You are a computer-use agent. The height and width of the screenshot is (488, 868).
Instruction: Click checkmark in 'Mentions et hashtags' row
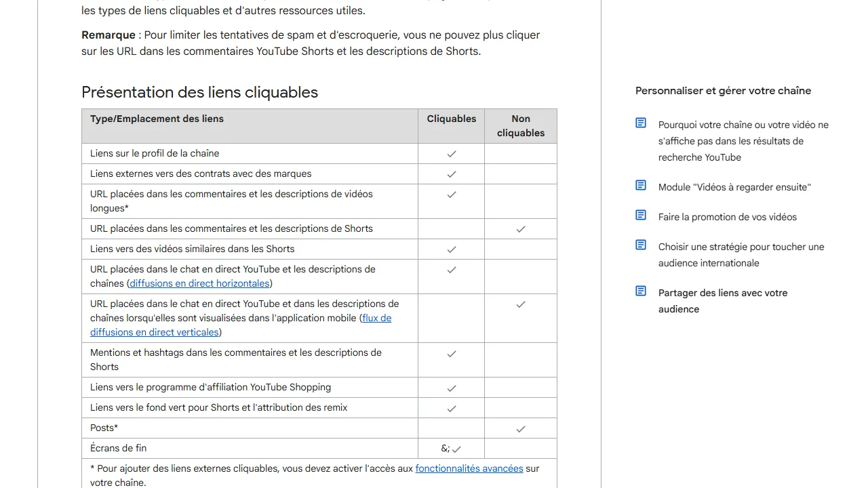452,354
